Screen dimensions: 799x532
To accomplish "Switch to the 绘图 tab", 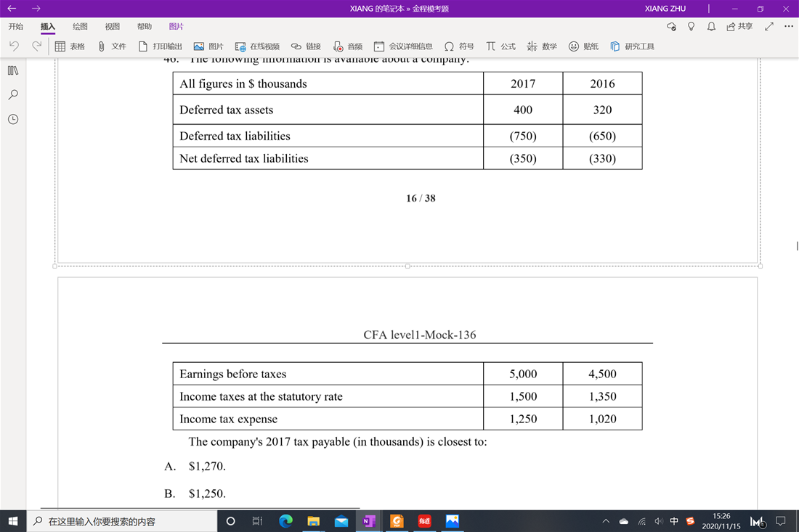I will tap(80, 27).
